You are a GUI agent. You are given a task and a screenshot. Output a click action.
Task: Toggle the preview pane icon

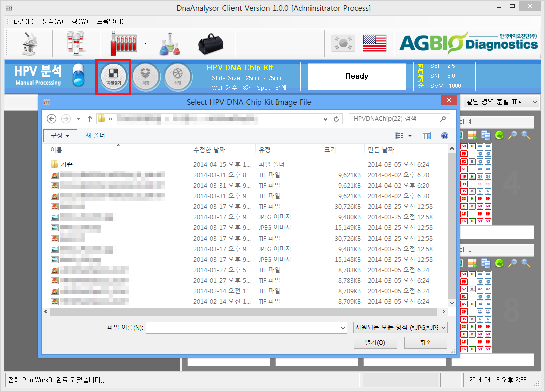[x=427, y=136]
